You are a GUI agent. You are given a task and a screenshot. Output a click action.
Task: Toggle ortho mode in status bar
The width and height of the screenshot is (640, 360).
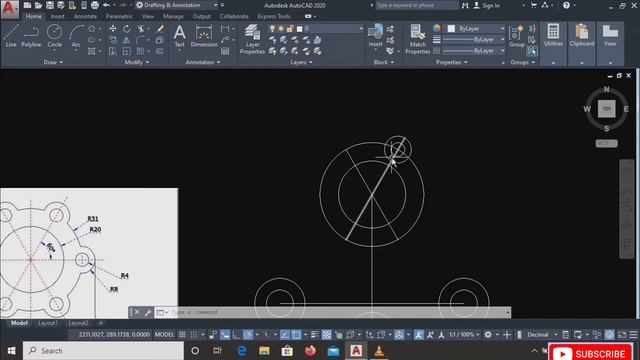236,335
